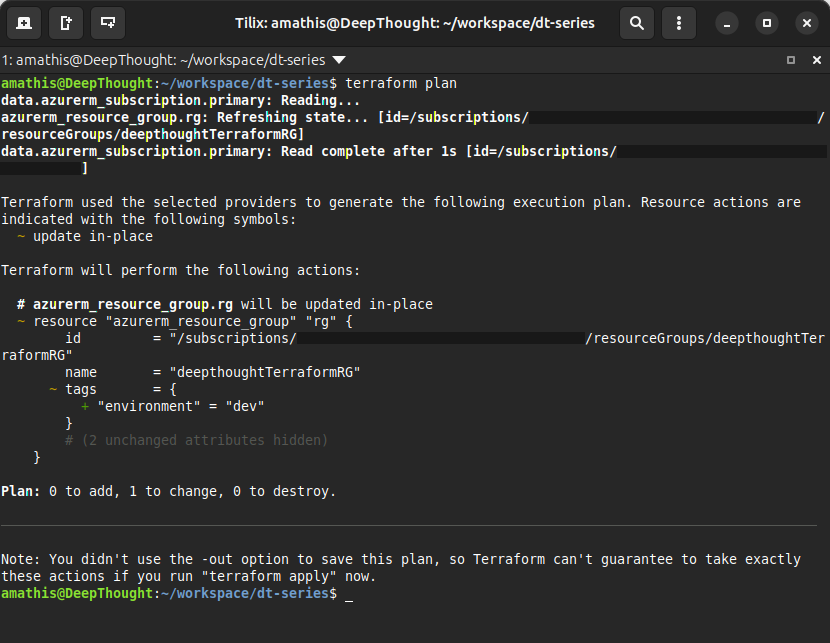Maximize the terminal pane using square icon
Screen dimensions: 830x643
pyautogui.click(x=791, y=60)
